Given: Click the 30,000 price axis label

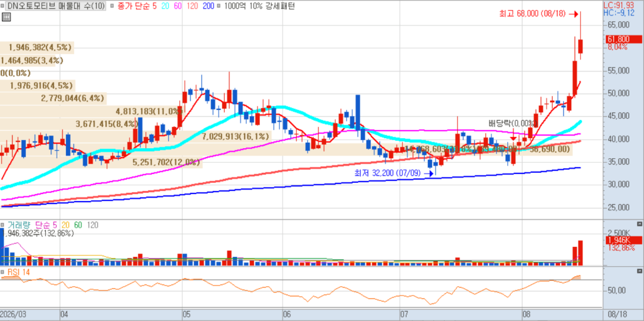Looking at the screenshot, I should (x=618, y=185).
